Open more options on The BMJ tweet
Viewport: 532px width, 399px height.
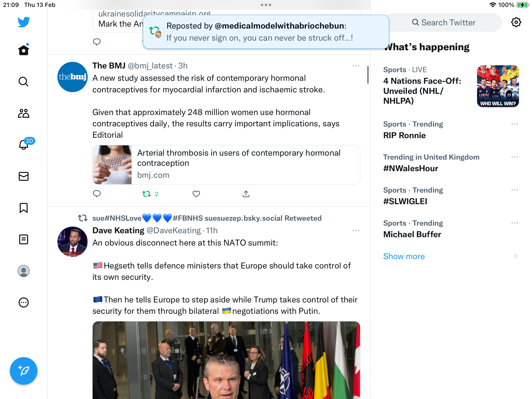[x=356, y=66]
